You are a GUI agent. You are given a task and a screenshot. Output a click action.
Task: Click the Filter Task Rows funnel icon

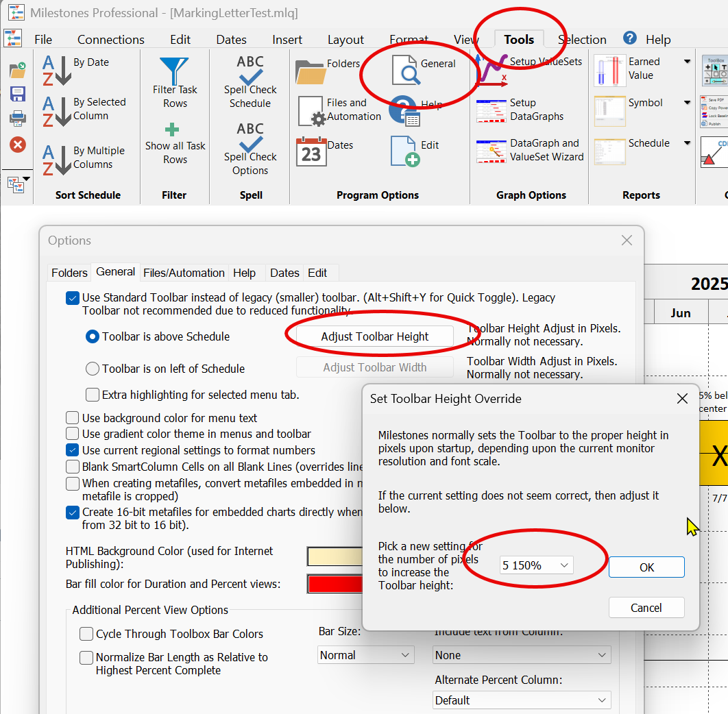174,70
